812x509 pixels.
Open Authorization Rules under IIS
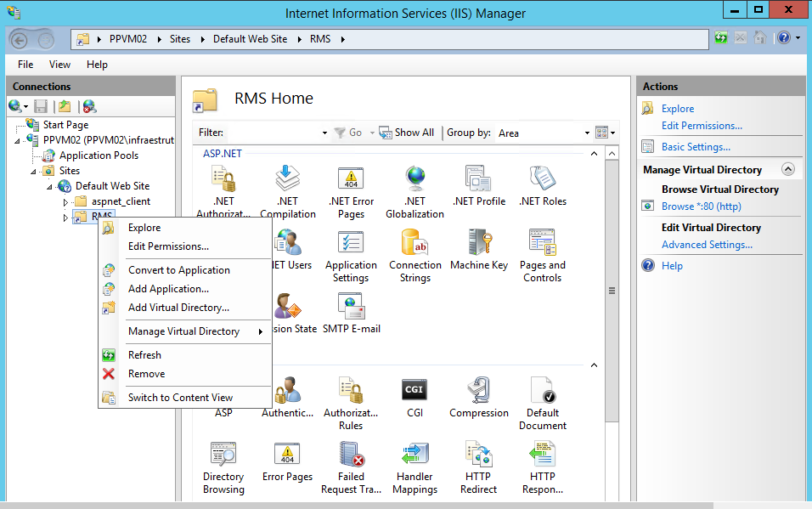[351, 404]
